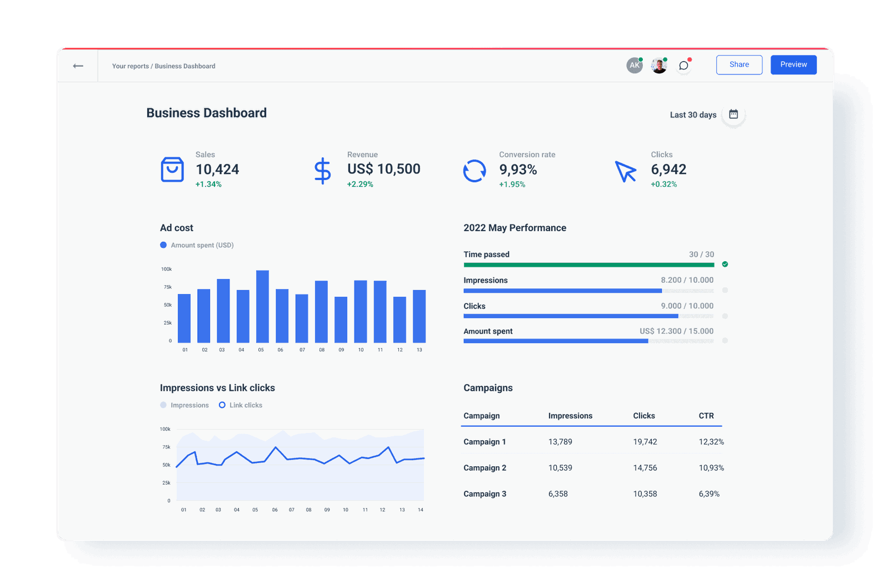Click the Clicks progress bar in May Performance
The image size is (889, 588).
(571, 316)
